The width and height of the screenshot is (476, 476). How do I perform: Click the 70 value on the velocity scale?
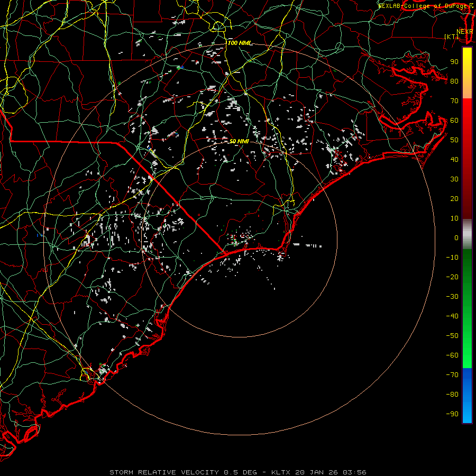click(454, 101)
